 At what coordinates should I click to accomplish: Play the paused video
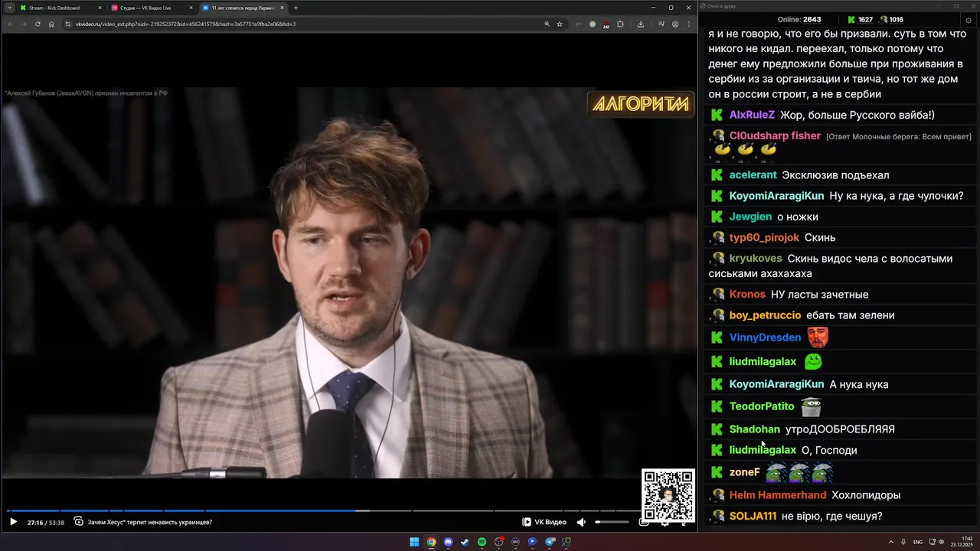(x=13, y=522)
